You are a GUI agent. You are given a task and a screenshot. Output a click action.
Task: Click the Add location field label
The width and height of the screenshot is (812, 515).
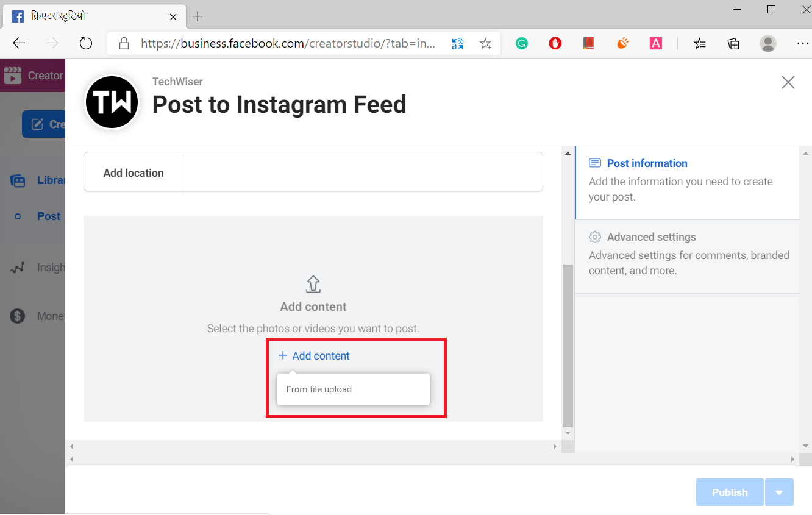click(134, 173)
